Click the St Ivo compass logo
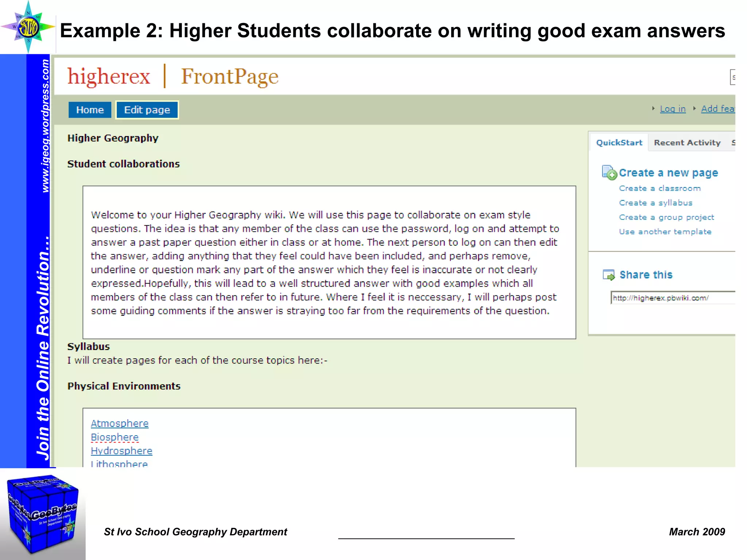This screenshot has height=560, width=747. pos(28,27)
